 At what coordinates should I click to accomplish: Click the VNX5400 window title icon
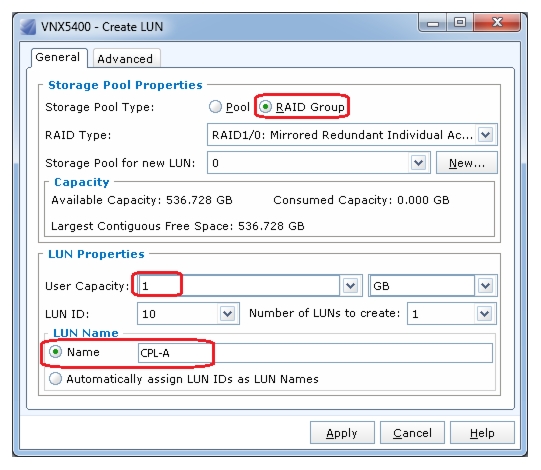pyautogui.click(x=28, y=27)
